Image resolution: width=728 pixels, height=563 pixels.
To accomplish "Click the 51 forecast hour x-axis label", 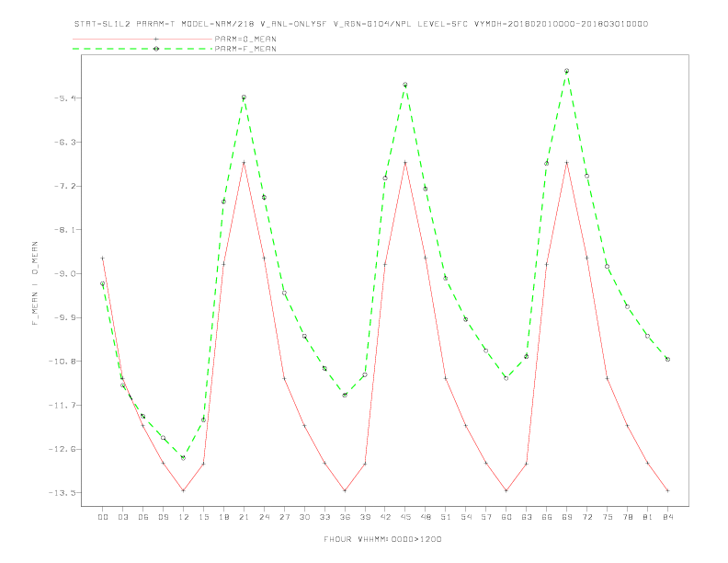I will [x=446, y=517].
